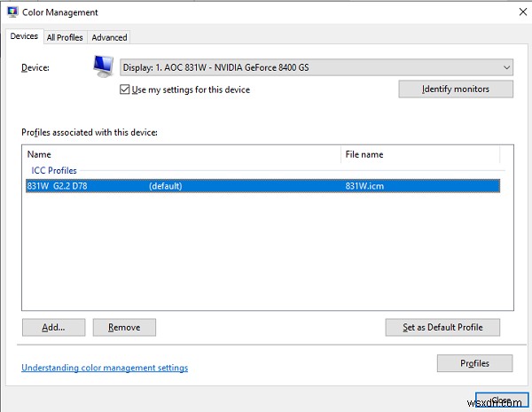Viewport: 532px width, 412px height.
Task: Switch to the Devices tab
Action: coord(24,36)
